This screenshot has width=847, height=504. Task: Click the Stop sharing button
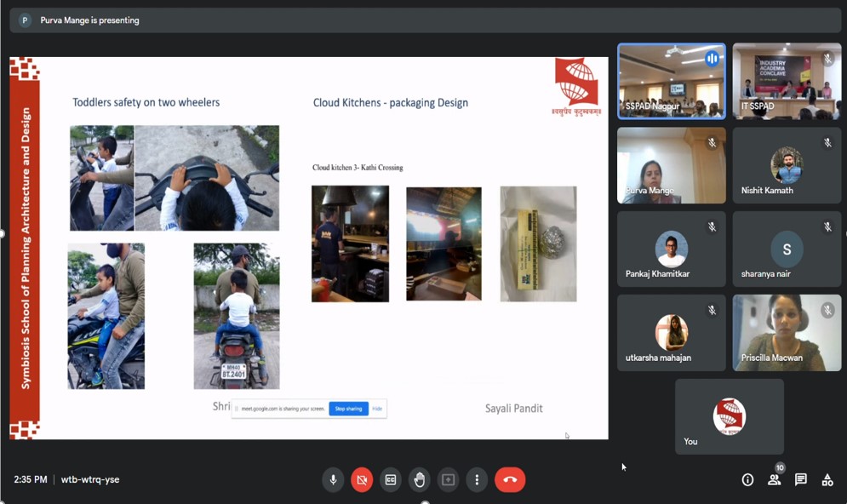point(348,409)
